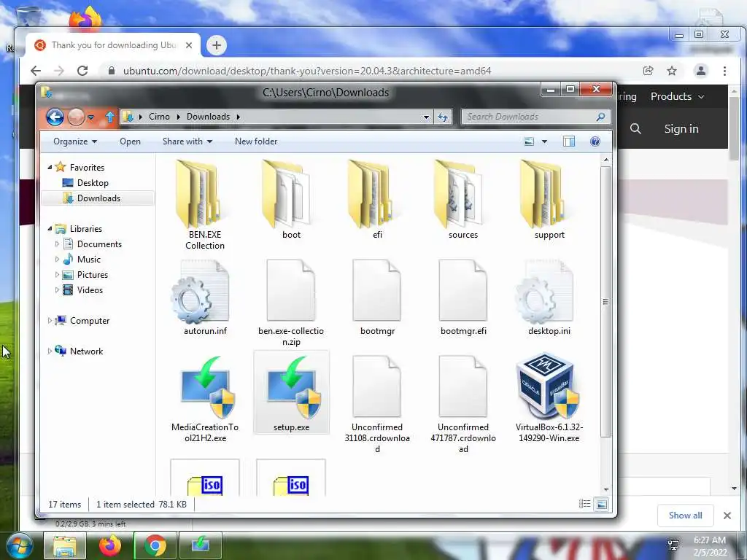Open change view options dropdown arrow

[544, 141]
